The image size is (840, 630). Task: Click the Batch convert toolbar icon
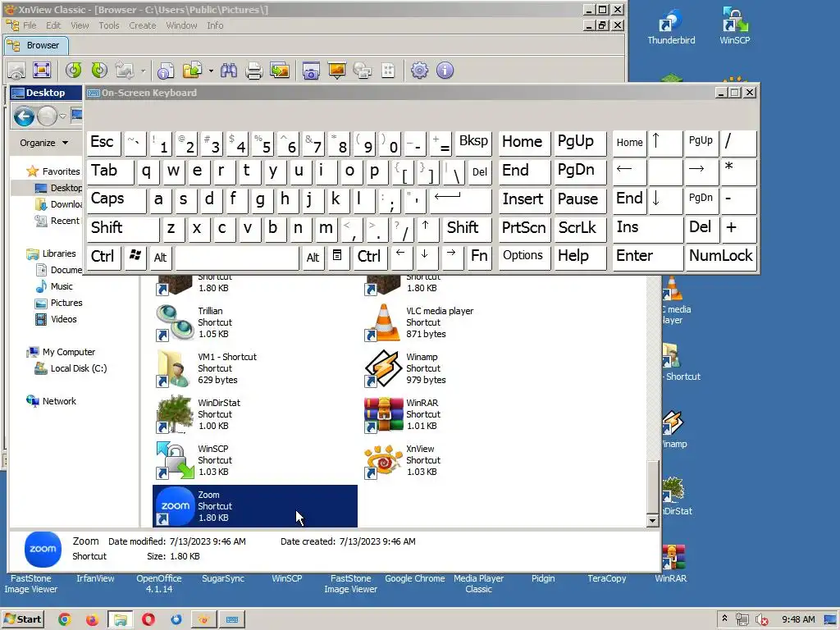point(280,71)
